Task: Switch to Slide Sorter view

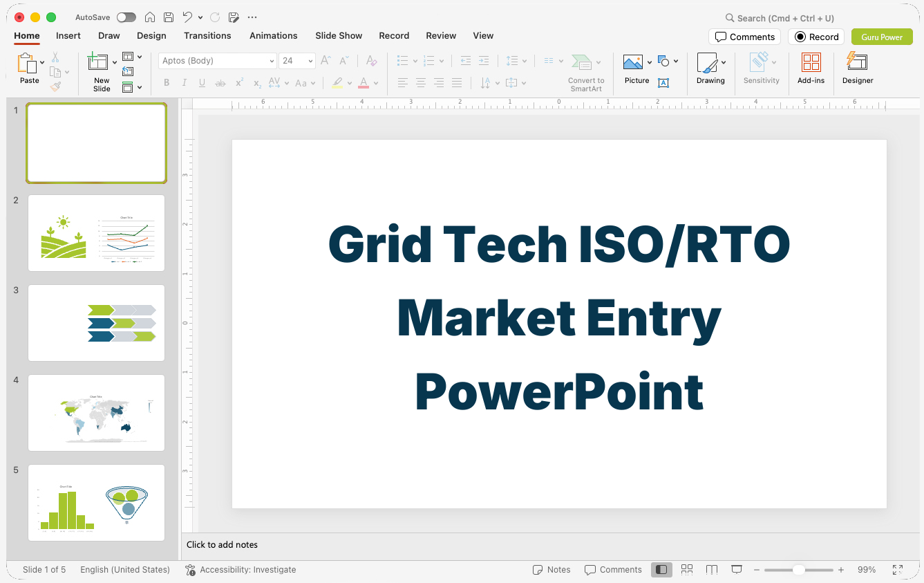Action: (687, 570)
